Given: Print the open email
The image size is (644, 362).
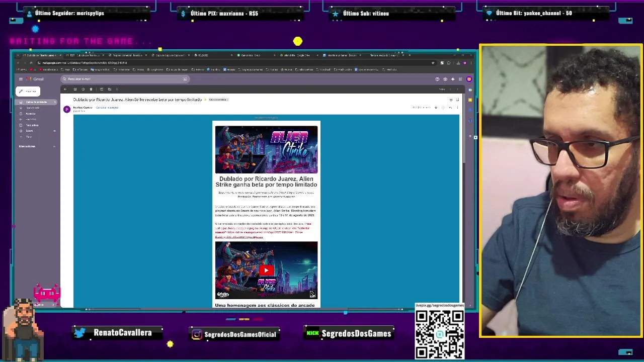Looking at the screenshot, I should 451,100.
